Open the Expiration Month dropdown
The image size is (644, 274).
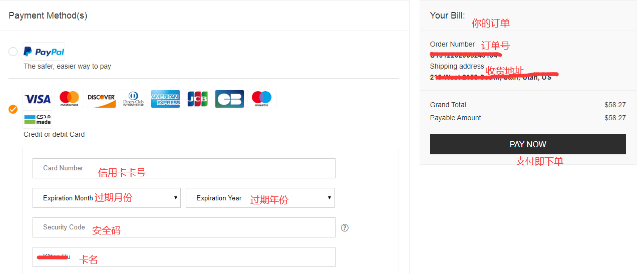pos(106,198)
